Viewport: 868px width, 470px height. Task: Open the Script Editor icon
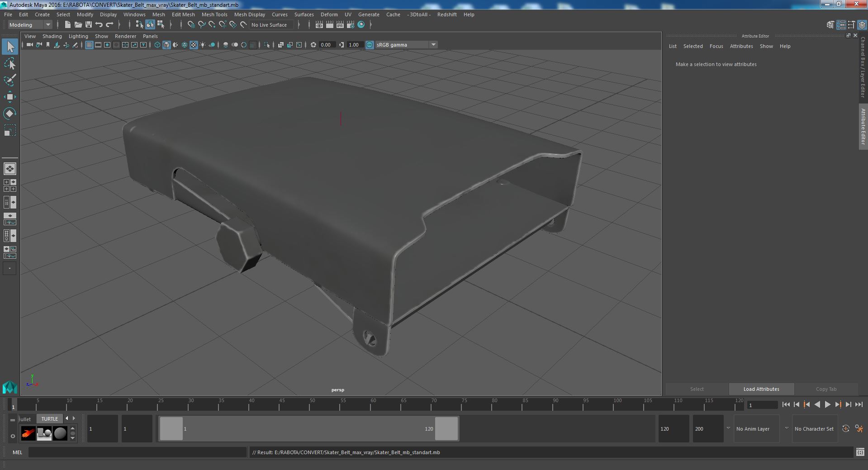pos(860,452)
